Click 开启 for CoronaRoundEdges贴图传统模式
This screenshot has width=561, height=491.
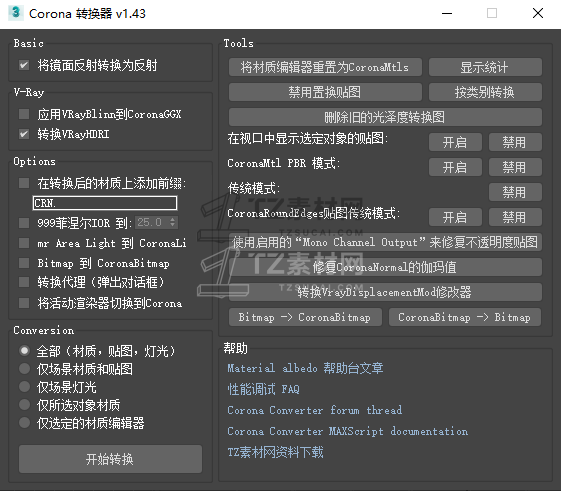(455, 217)
